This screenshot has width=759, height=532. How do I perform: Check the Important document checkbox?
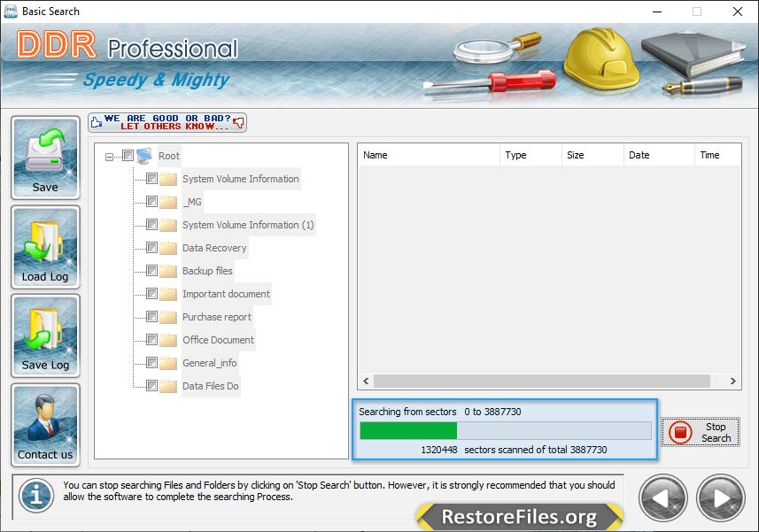point(151,294)
